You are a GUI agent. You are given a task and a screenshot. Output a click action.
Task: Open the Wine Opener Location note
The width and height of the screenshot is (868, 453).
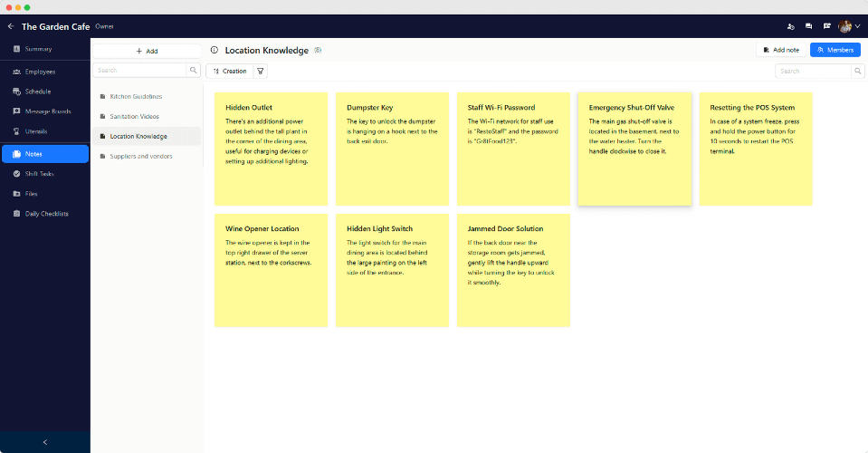(x=272, y=270)
